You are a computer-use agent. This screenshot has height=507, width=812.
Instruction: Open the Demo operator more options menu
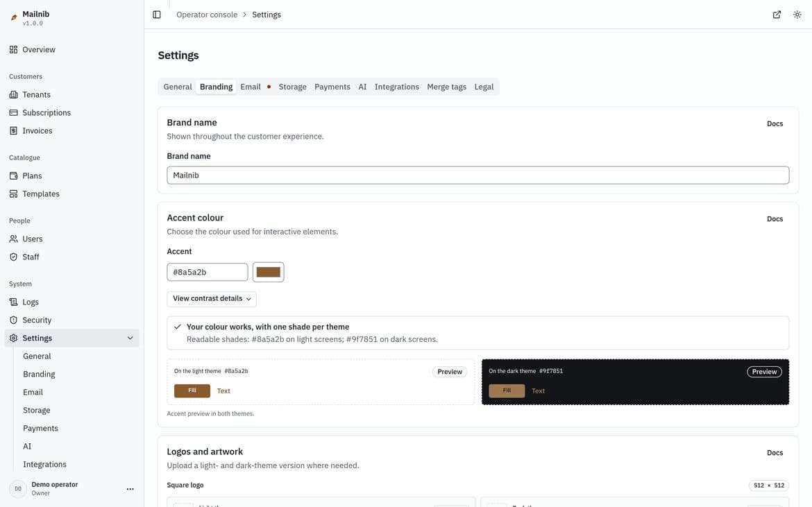point(130,489)
